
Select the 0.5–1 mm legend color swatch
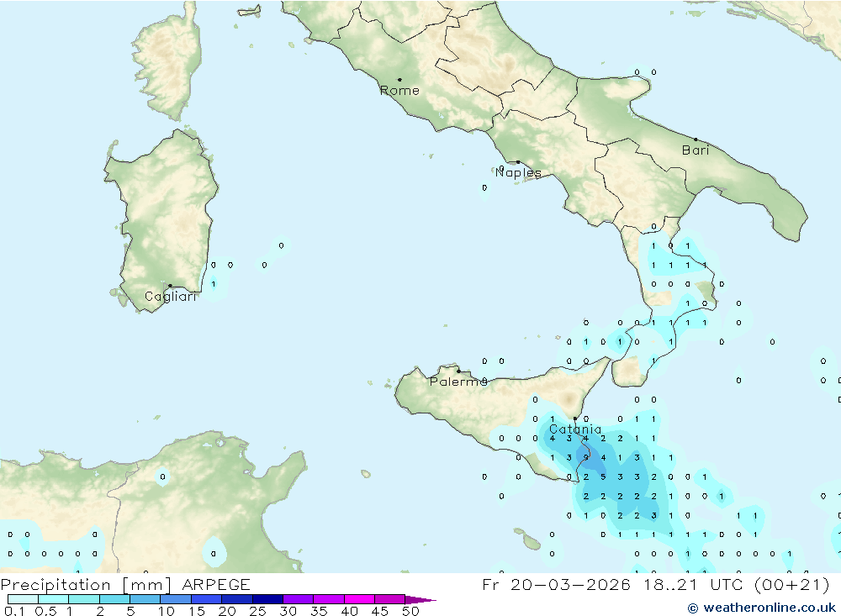click(54, 599)
